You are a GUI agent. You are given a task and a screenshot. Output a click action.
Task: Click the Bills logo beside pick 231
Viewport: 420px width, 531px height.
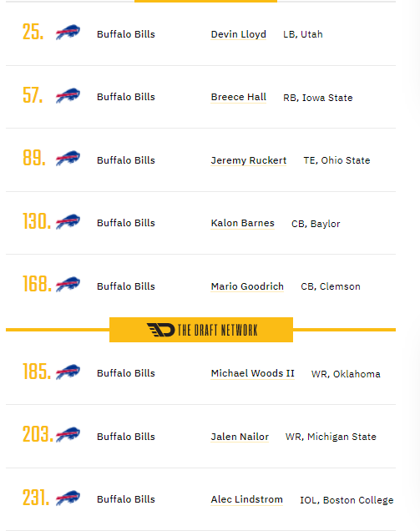click(x=68, y=498)
